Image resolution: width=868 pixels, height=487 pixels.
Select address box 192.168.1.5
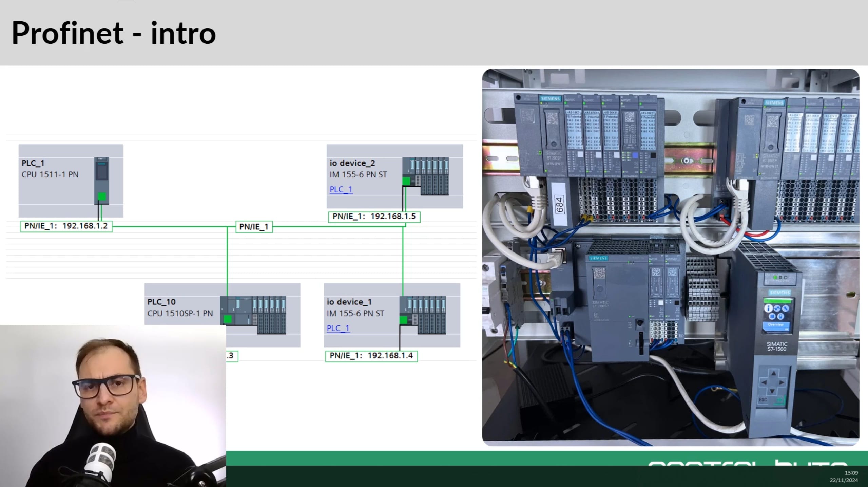tap(374, 217)
